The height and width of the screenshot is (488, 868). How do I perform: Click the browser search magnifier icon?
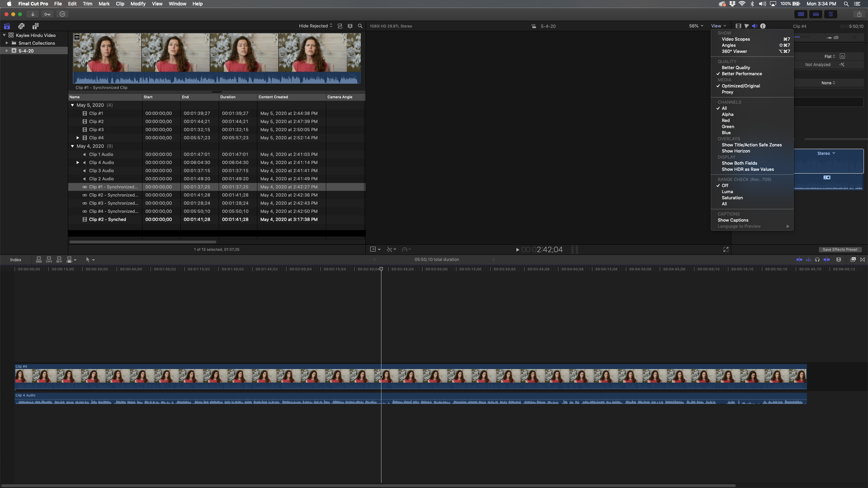click(360, 26)
